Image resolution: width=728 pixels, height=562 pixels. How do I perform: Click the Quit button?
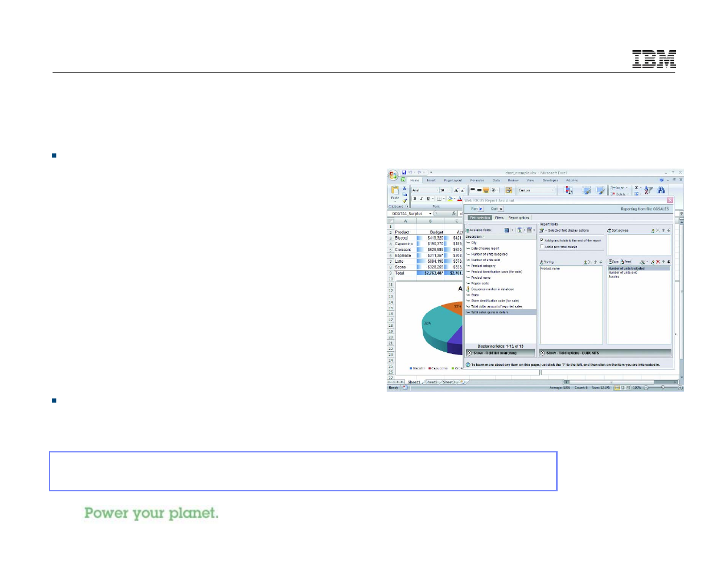[497, 209]
